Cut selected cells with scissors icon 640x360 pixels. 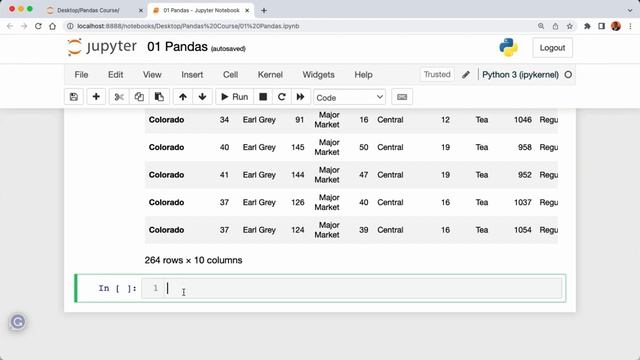(119, 97)
